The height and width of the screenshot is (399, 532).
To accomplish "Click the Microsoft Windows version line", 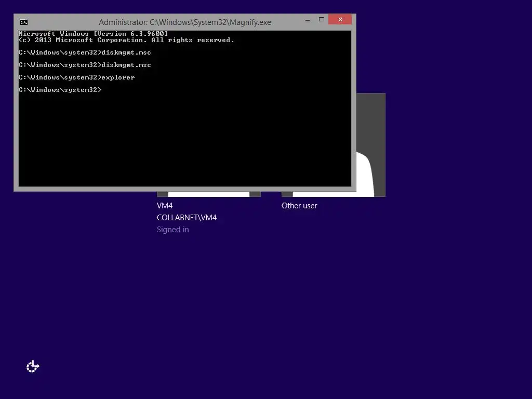I will [x=94, y=34].
